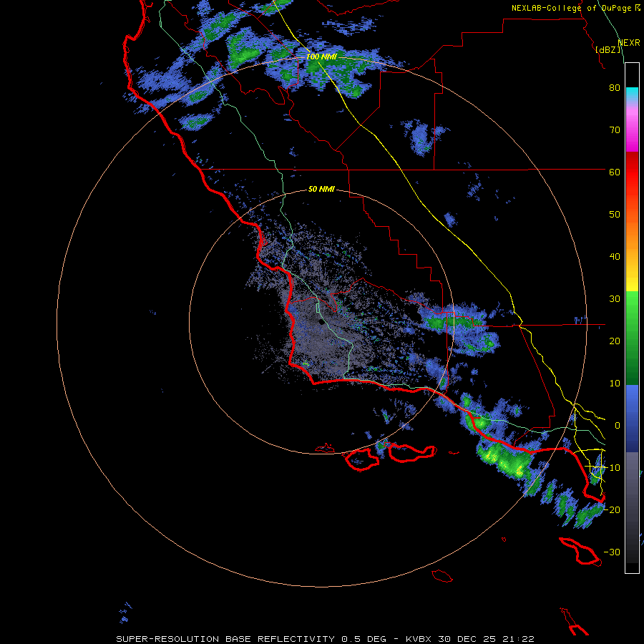
Task: Click the -10 value on the dBZ scale
Action: coord(612,468)
